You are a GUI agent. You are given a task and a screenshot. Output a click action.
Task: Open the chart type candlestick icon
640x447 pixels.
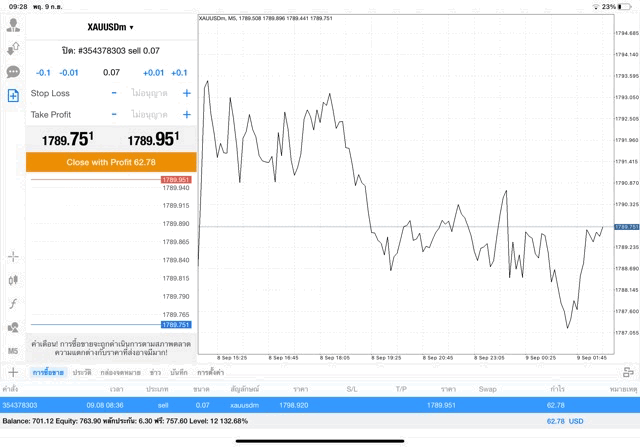pyautogui.click(x=13, y=280)
